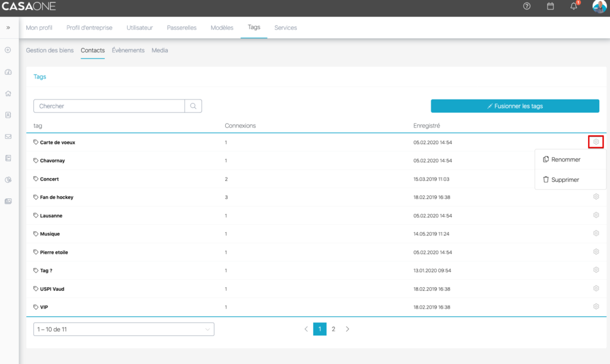
Task: Go to page 2 of tags
Action: click(x=334, y=329)
